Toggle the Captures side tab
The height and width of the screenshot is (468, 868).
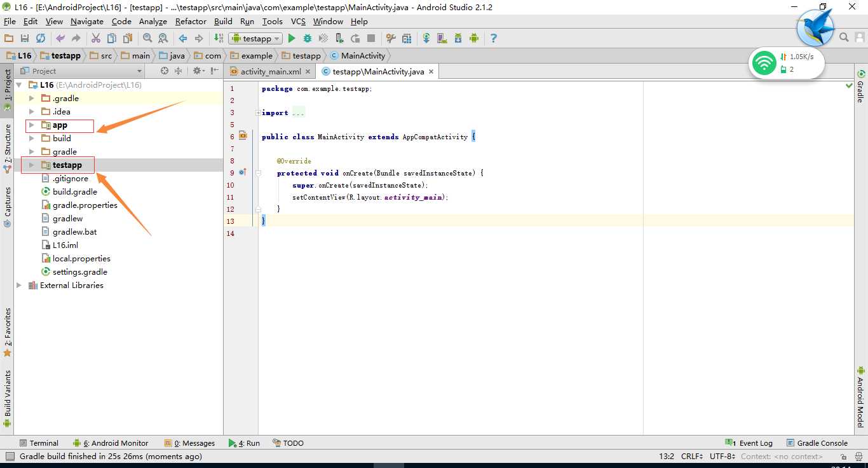(x=7, y=207)
